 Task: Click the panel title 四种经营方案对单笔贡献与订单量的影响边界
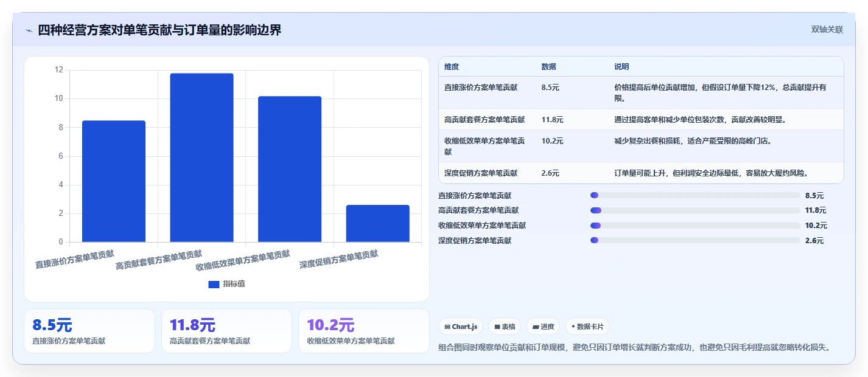(x=159, y=30)
